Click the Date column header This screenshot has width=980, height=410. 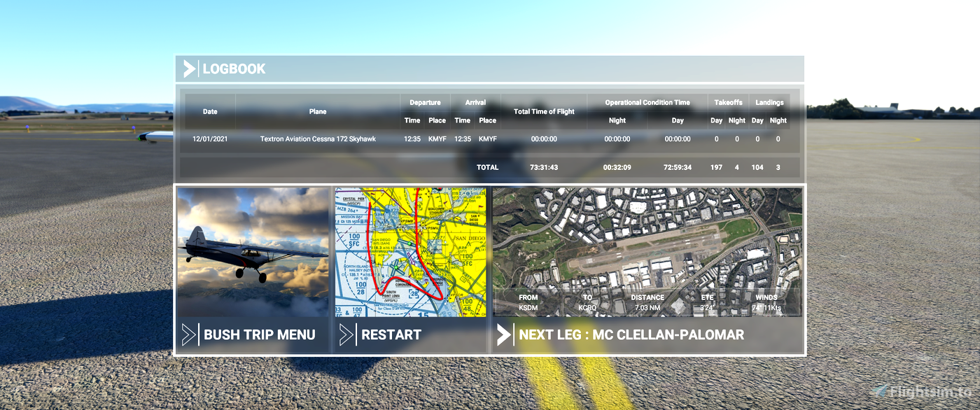click(x=210, y=111)
